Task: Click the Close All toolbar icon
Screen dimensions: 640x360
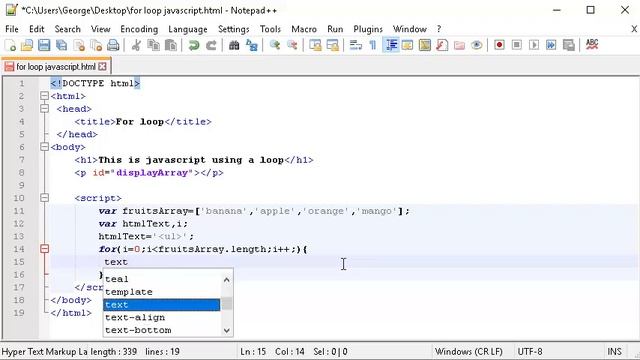Action: click(x=96, y=45)
